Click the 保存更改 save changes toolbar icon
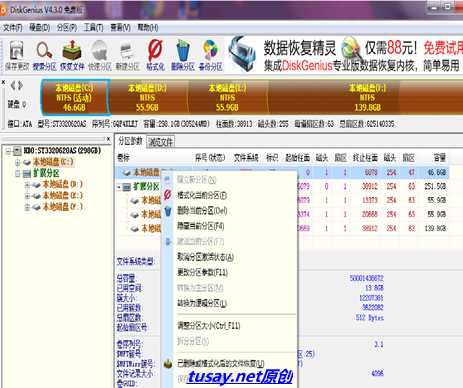463x388 pixels. [x=17, y=55]
